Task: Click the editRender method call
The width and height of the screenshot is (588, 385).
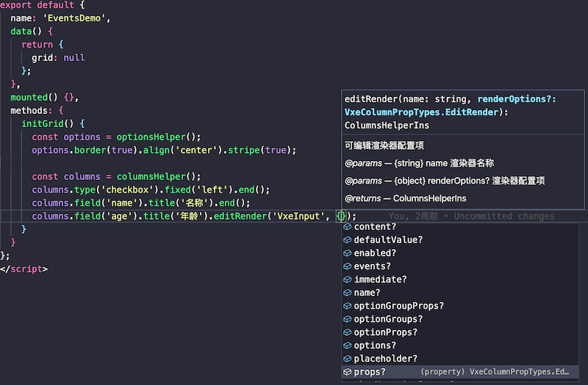Action: 240,216
